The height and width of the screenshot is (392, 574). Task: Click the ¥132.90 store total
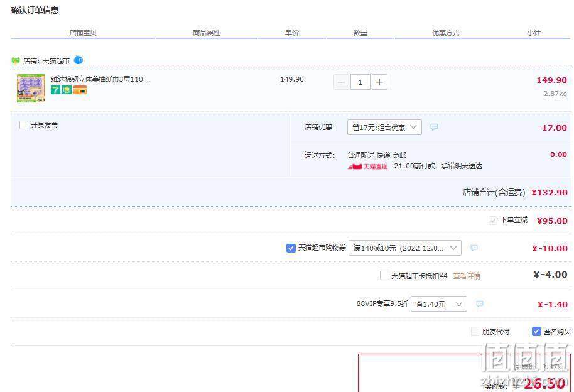pyautogui.click(x=549, y=193)
